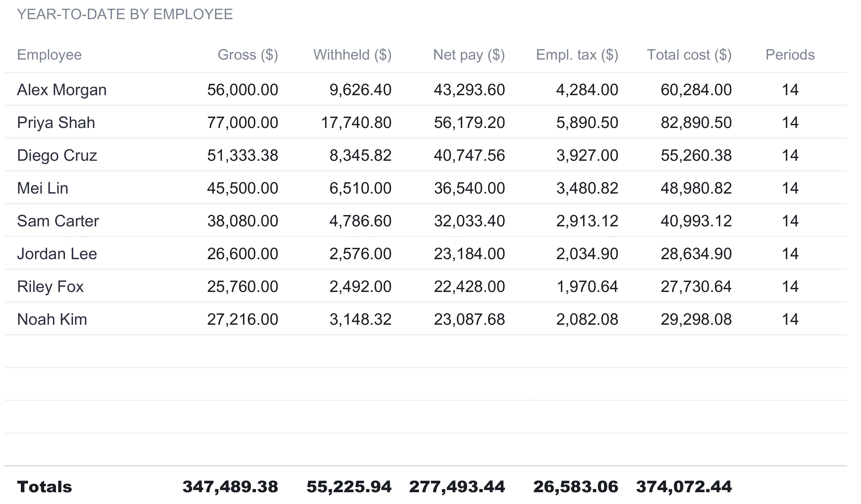Click Diego Cruz's gross value 51,333.38
The width and height of the screenshot is (861, 504).
(x=243, y=156)
